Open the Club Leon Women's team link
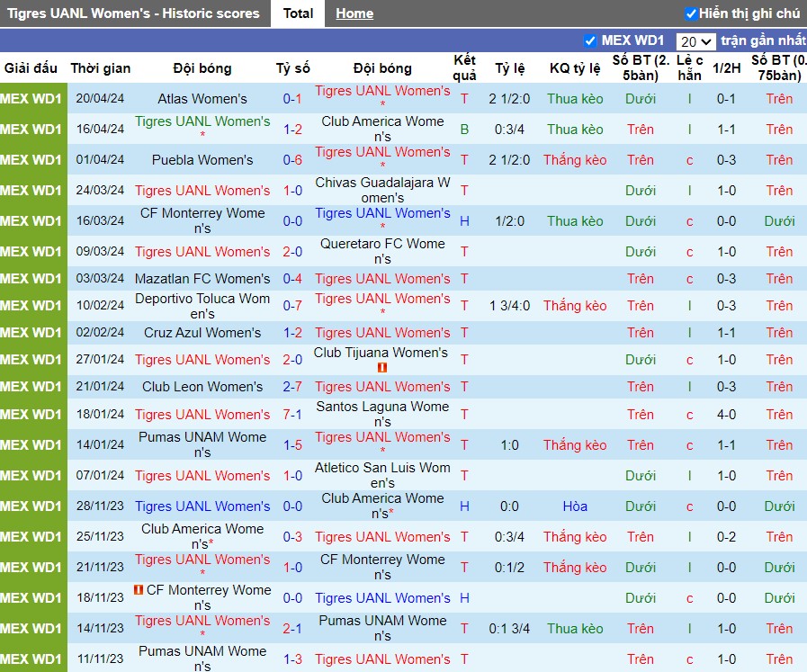This screenshot has height=672, width=807. 202,387
